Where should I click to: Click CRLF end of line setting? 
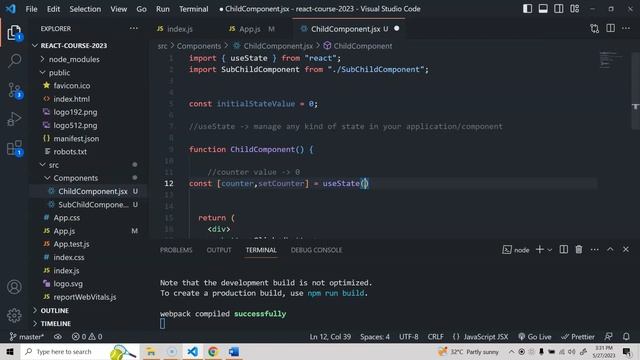[x=436, y=337]
